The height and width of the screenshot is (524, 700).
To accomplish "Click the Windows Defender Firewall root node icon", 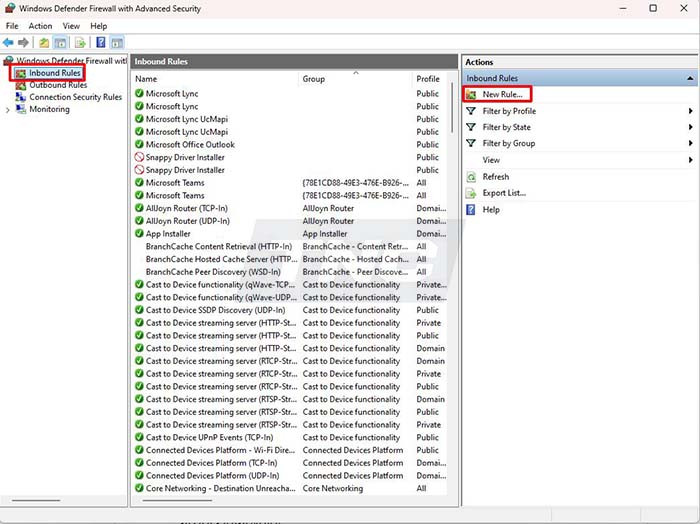I will coord(8,60).
